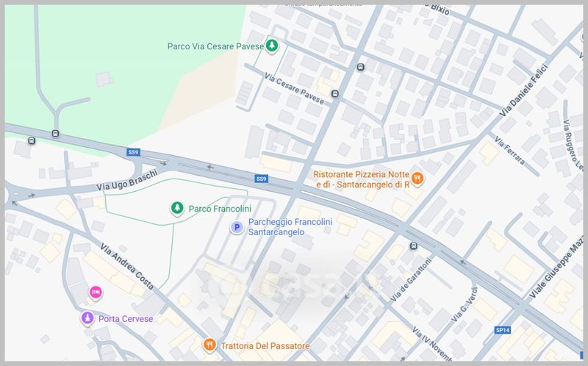Click the blue Parcheggio Francolini parking icon
This screenshot has width=588, height=366.
point(237,228)
